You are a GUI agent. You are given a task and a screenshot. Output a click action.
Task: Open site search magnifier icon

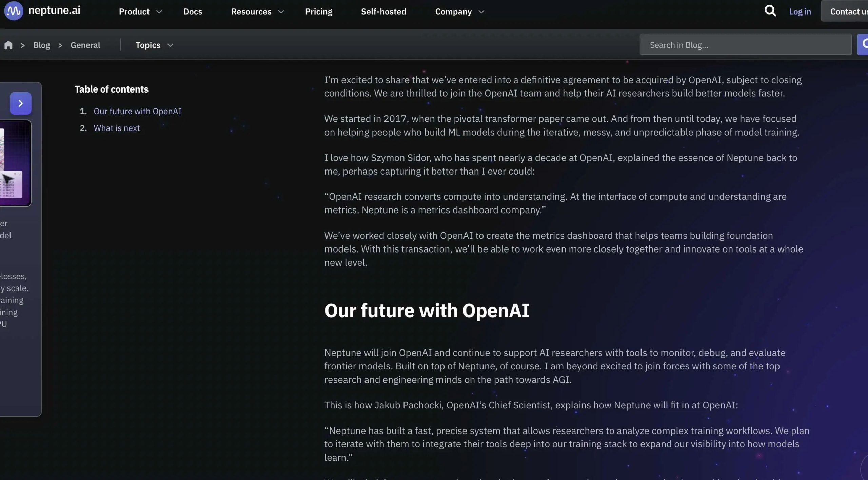(x=770, y=11)
